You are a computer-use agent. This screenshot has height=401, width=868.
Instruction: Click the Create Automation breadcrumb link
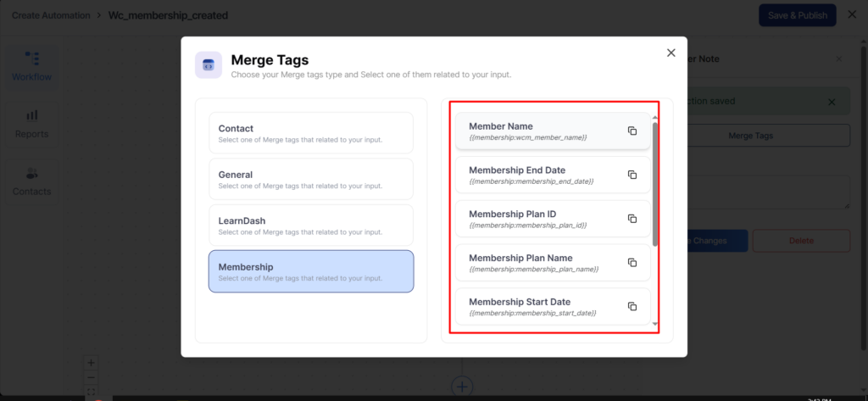click(52, 15)
